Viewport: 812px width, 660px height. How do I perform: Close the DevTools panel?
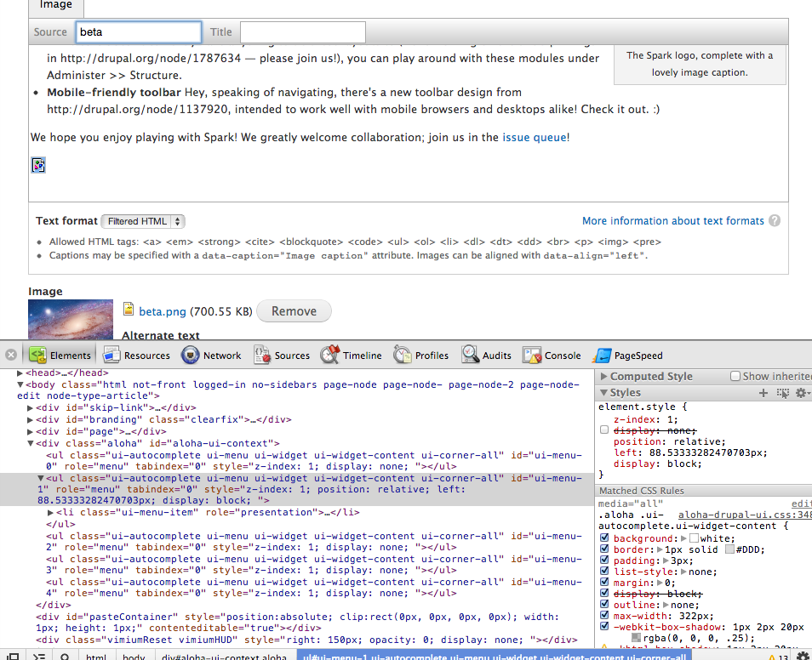(x=11, y=356)
